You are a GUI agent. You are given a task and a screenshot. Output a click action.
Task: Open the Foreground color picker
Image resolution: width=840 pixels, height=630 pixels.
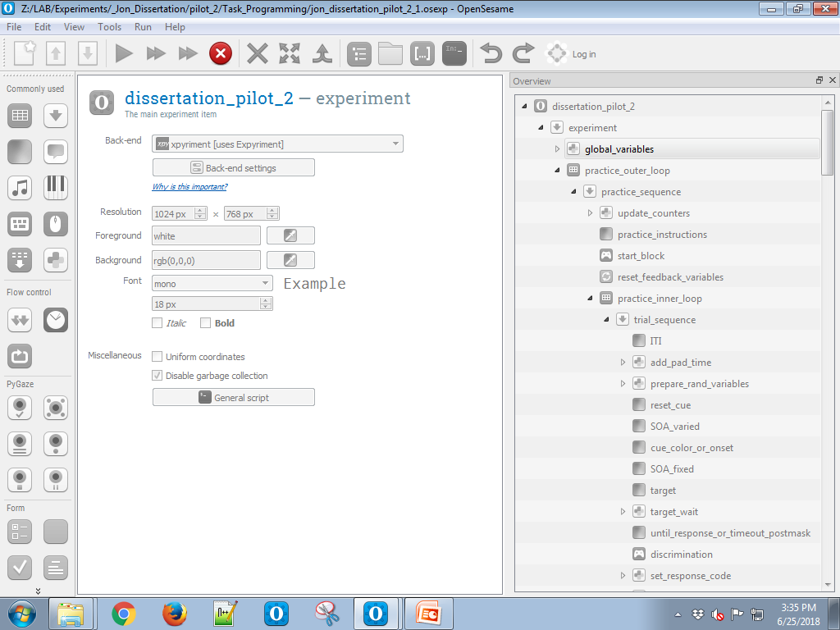tap(290, 235)
